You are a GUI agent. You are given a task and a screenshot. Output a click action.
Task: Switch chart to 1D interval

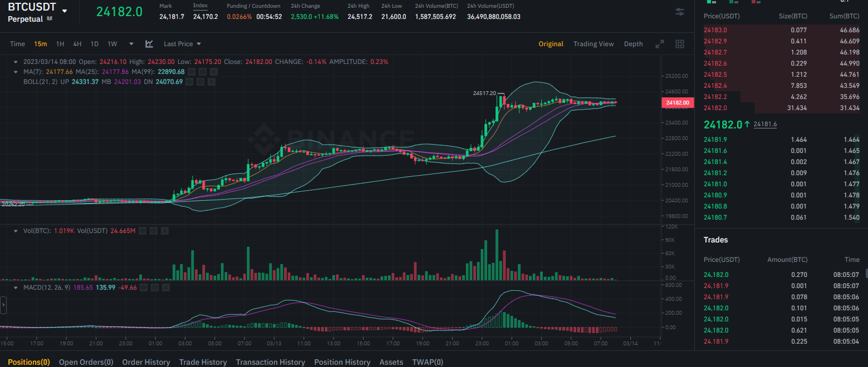(x=95, y=44)
